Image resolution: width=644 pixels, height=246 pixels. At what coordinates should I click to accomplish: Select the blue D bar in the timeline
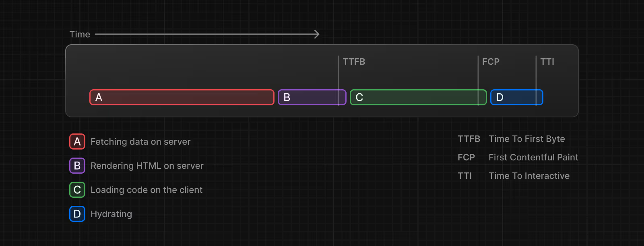[x=516, y=97]
